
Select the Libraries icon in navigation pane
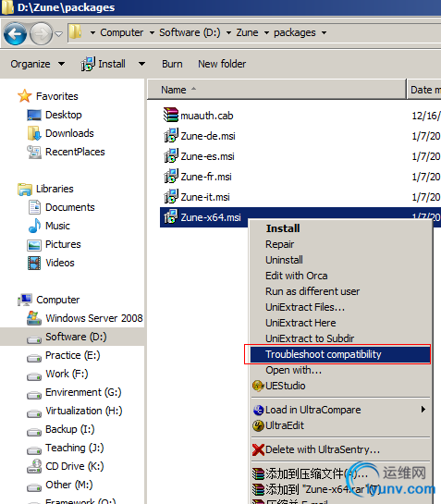[25, 189]
